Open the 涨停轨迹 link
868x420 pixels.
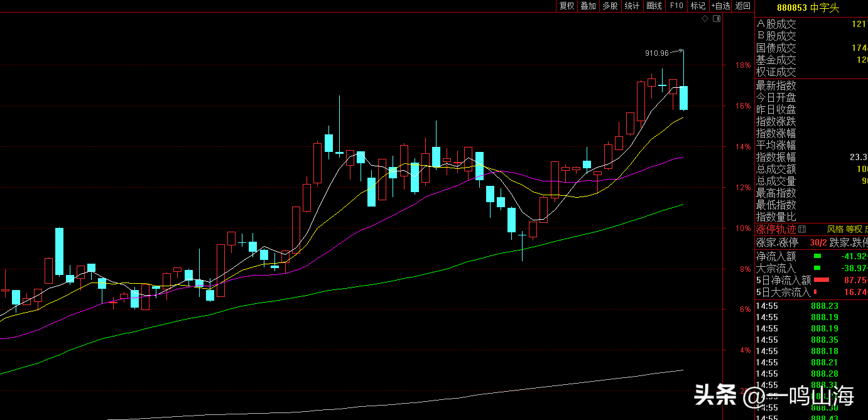pos(777,230)
